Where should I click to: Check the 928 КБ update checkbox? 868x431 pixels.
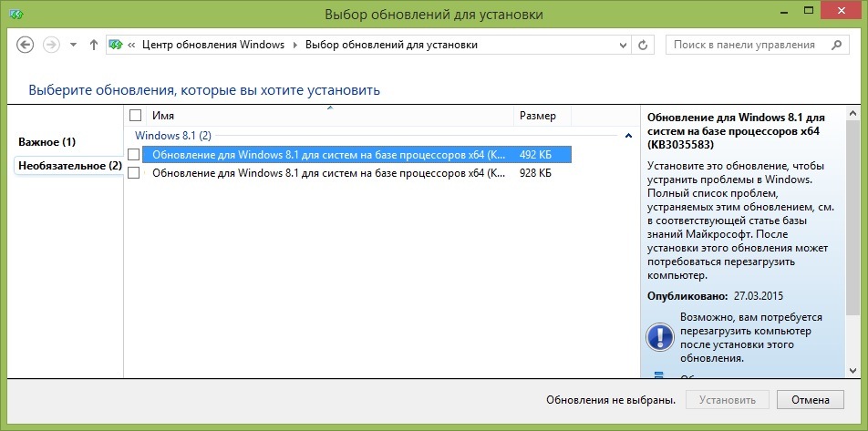point(133,173)
